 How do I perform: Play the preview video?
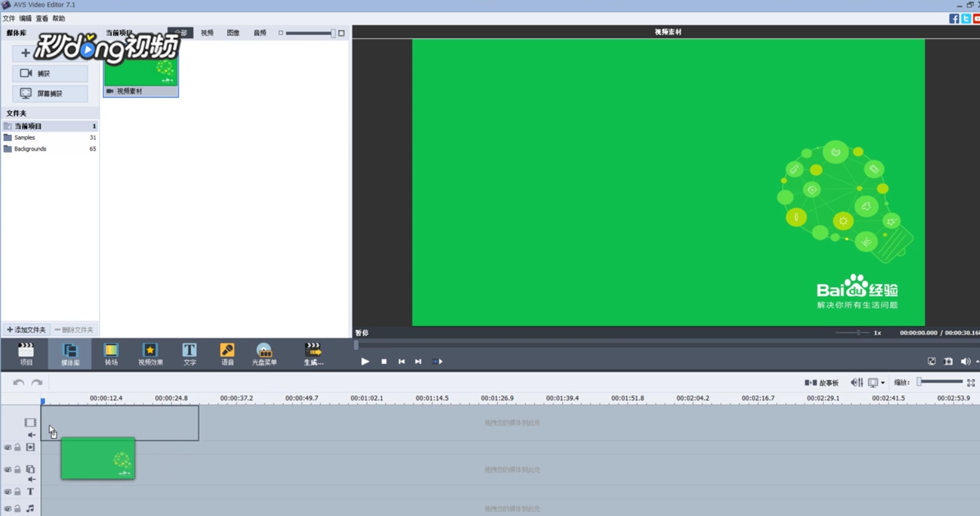pos(365,361)
